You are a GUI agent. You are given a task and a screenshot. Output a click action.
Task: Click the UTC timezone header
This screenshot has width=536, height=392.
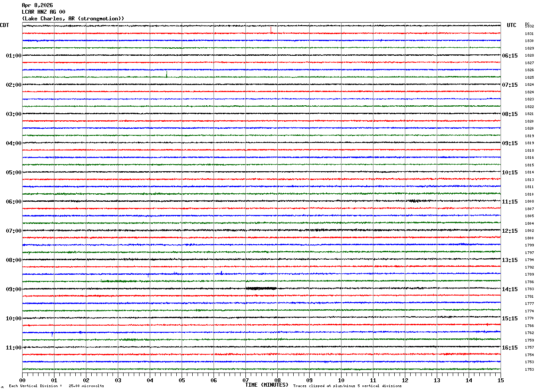pyautogui.click(x=512, y=25)
